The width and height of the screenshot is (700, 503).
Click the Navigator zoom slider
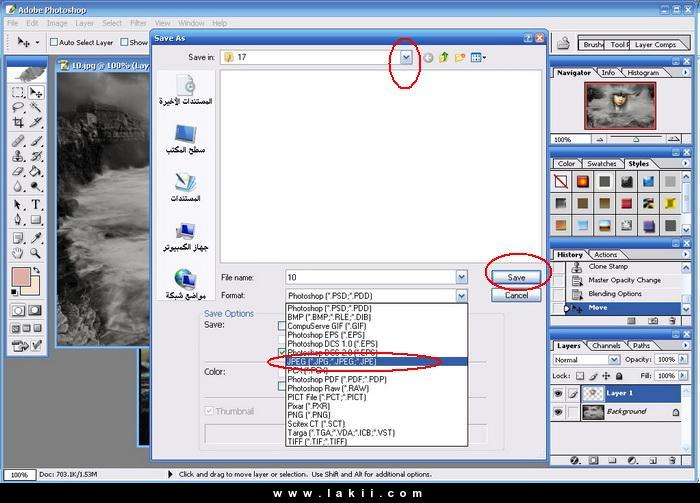(x=636, y=139)
